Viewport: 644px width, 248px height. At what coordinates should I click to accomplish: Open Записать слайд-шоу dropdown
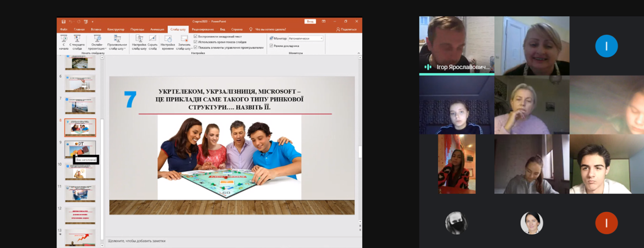[184, 42]
